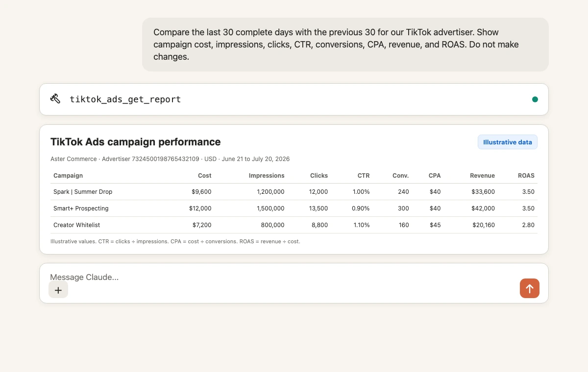
Task: Click the 13,500 clicks cell
Action: (x=318, y=209)
